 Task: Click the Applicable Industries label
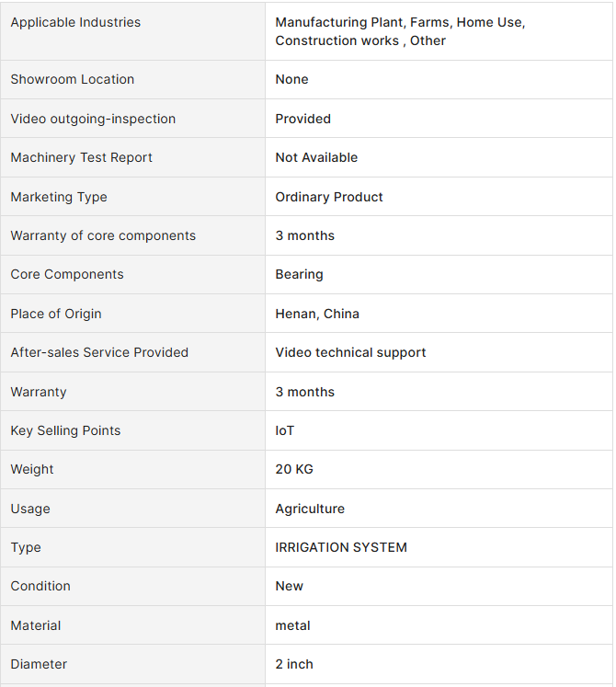(x=75, y=22)
